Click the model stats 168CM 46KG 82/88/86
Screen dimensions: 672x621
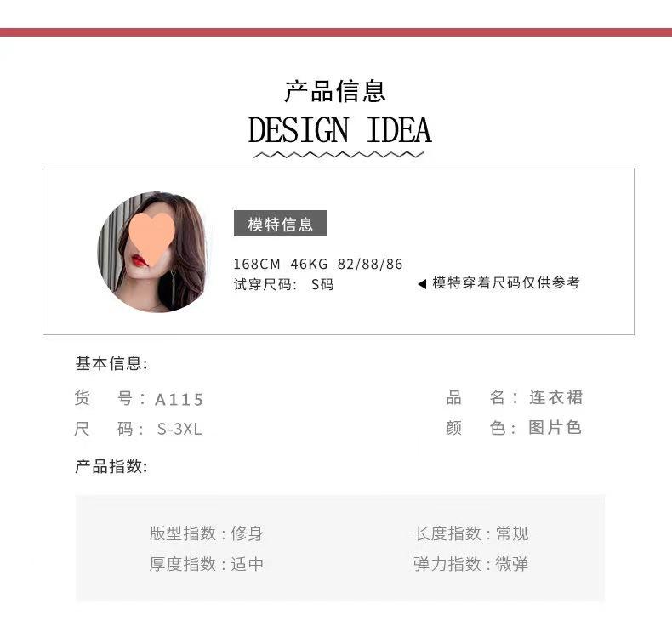click(318, 264)
